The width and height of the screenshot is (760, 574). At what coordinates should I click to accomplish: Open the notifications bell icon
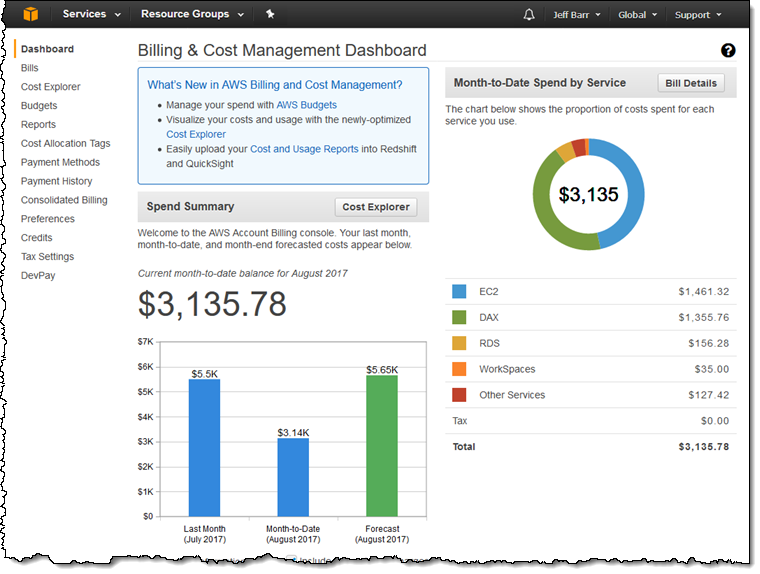[x=529, y=15]
